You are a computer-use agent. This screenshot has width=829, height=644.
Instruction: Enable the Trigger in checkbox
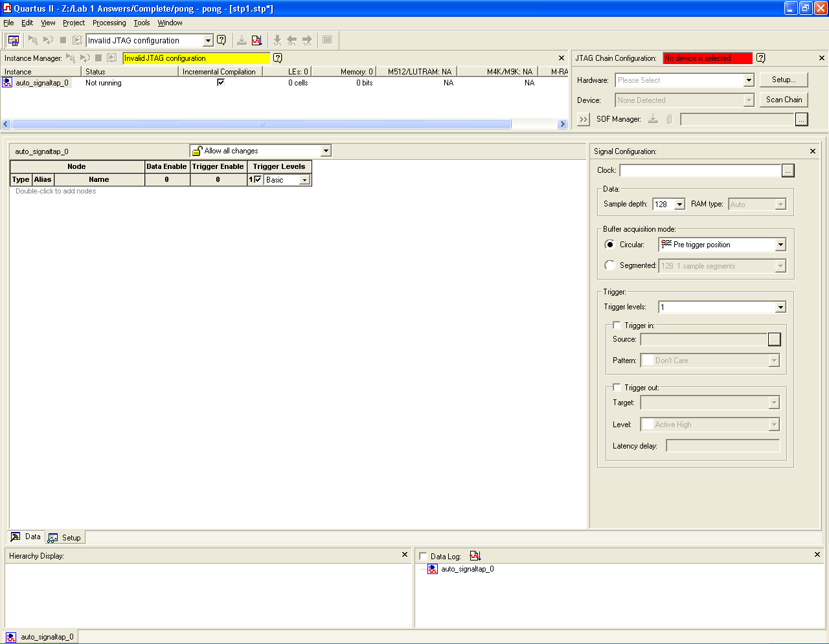pos(617,326)
